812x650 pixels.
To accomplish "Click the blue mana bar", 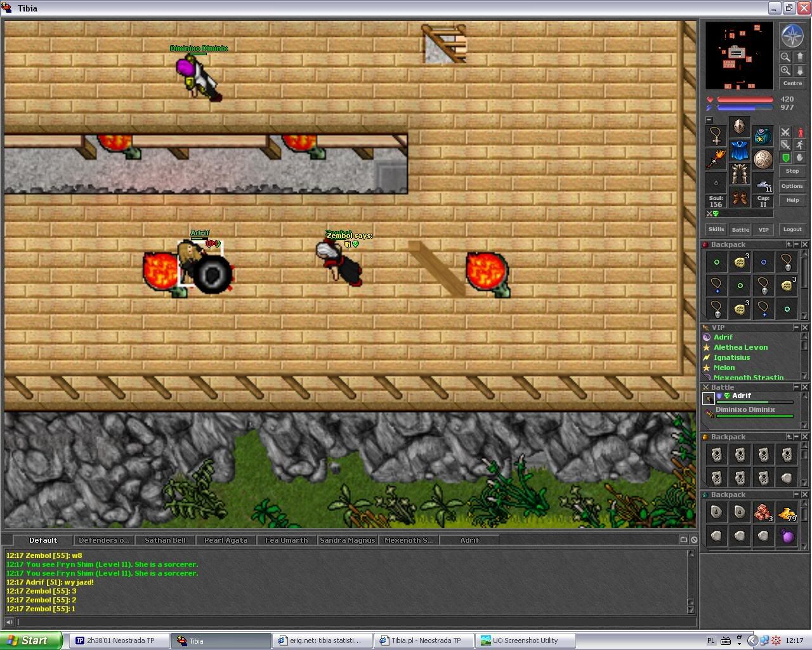I will pyautogui.click(x=745, y=108).
